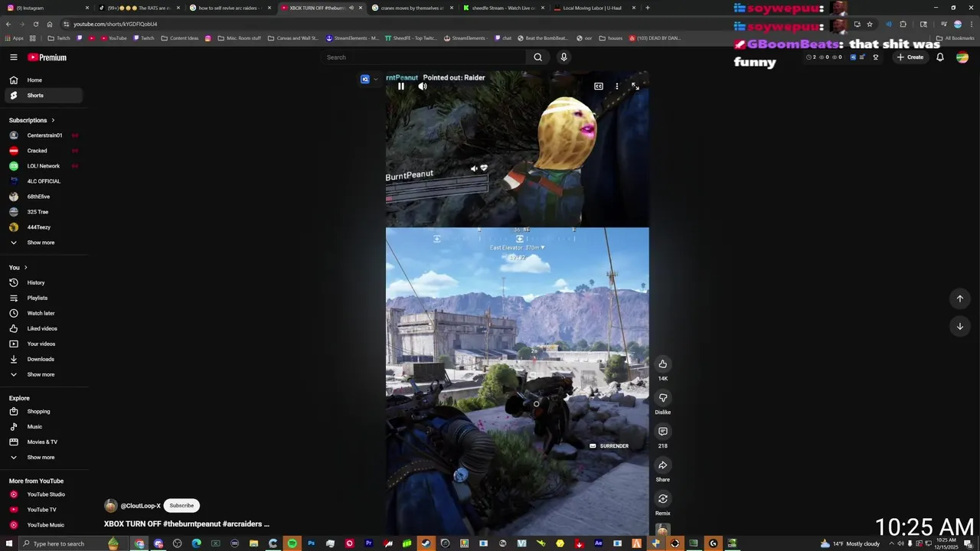The height and width of the screenshot is (551, 980).
Task: Open the Content Ideas bookmark folder
Action: pyautogui.click(x=180, y=38)
